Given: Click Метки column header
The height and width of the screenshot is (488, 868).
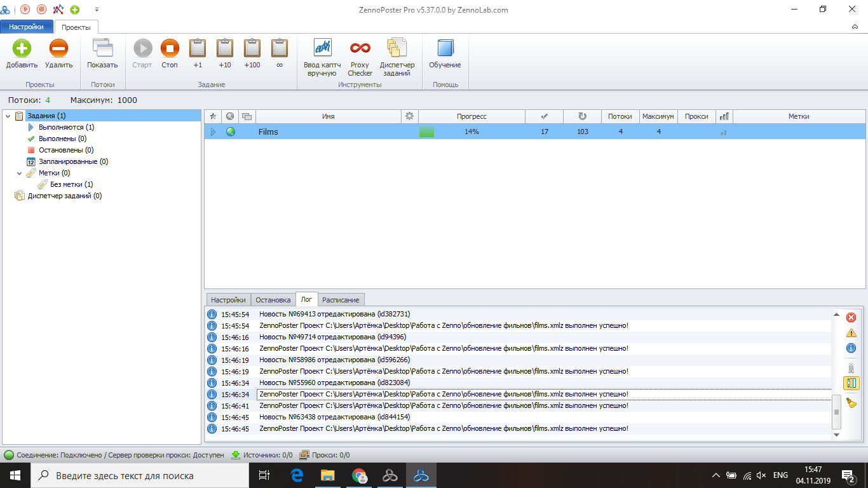Looking at the screenshot, I should (x=799, y=116).
